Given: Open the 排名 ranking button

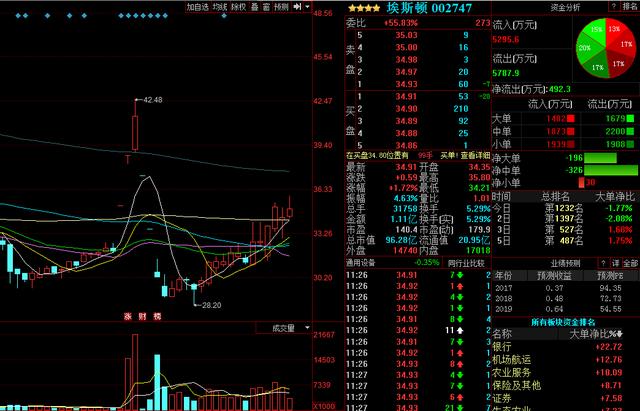Looking at the screenshot, I should [x=630, y=6].
